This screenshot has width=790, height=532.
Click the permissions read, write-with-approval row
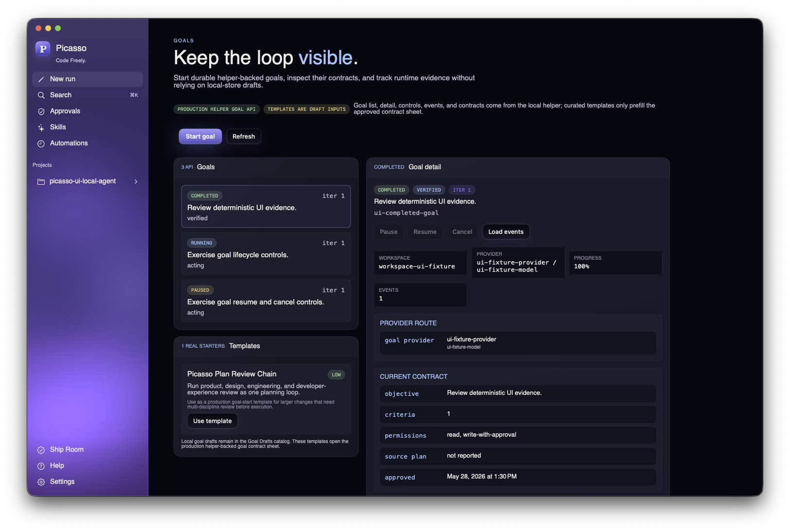coord(518,435)
